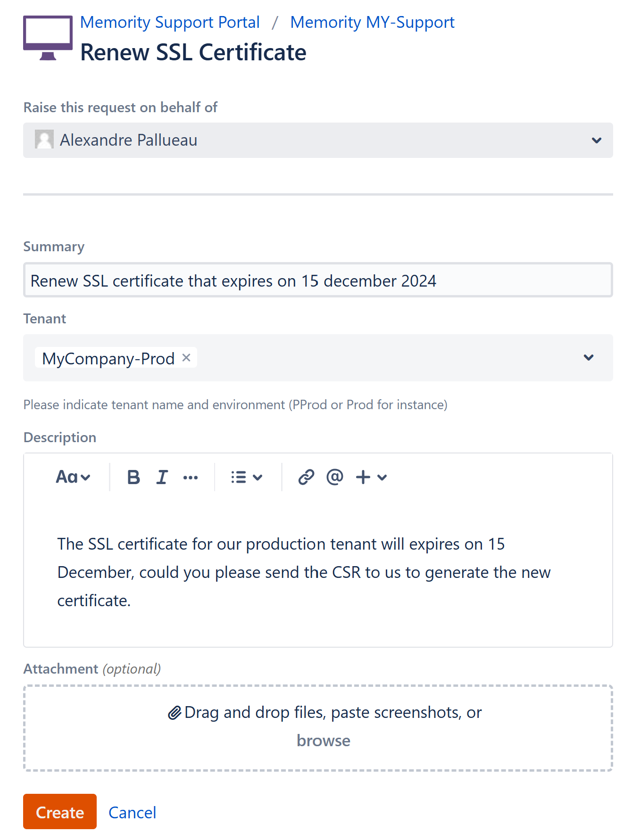Click the Create button
The height and width of the screenshot is (840, 632).
(60, 812)
